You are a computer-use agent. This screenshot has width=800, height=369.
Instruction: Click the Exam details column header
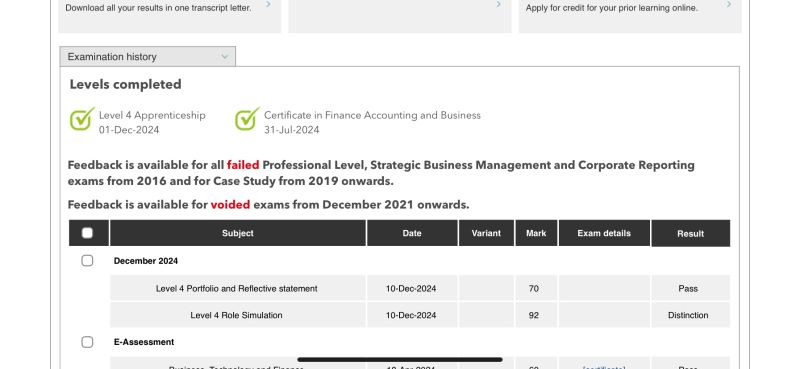[604, 233]
